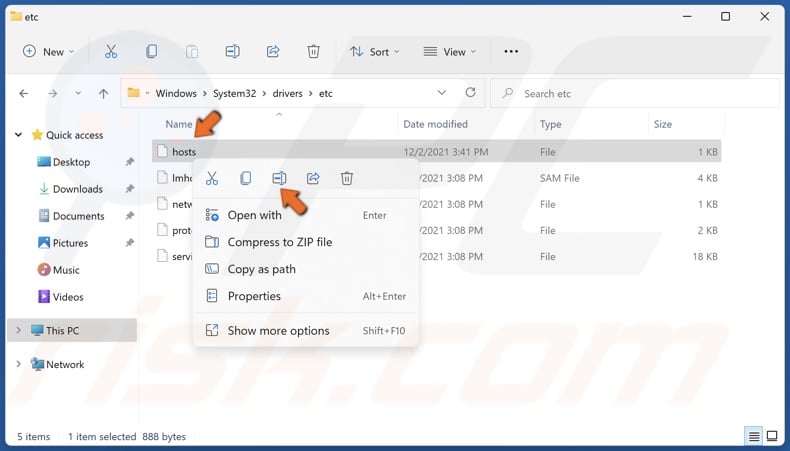Select the SAM File row, 4 KB
The image size is (790, 451).
(x=436, y=178)
